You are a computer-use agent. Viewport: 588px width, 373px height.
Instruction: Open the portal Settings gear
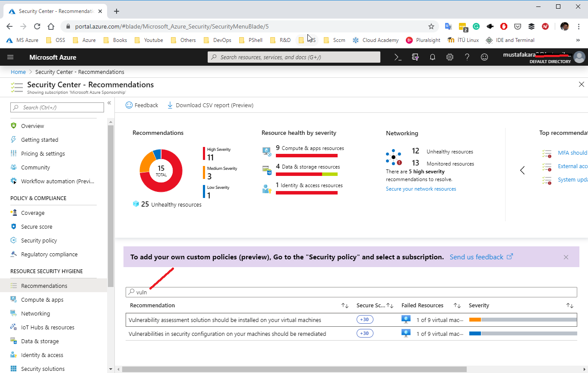[450, 57]
